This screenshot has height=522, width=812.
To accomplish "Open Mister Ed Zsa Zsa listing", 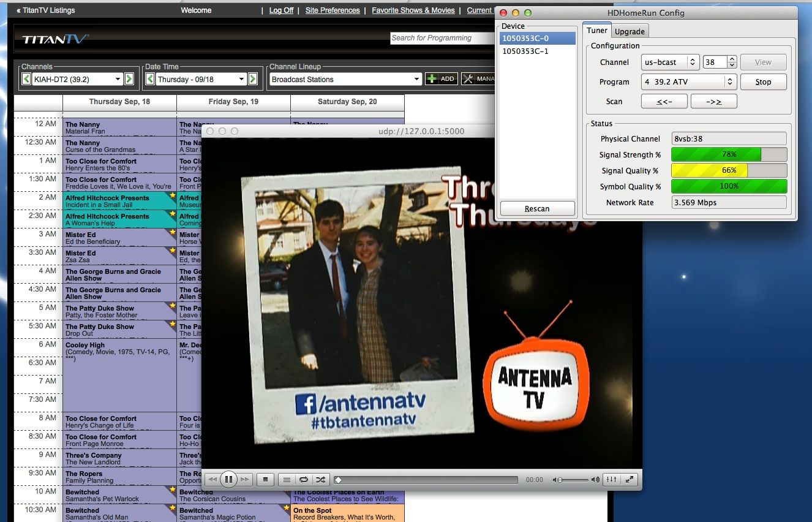I will pyautogui.click(x=119, y=256).
